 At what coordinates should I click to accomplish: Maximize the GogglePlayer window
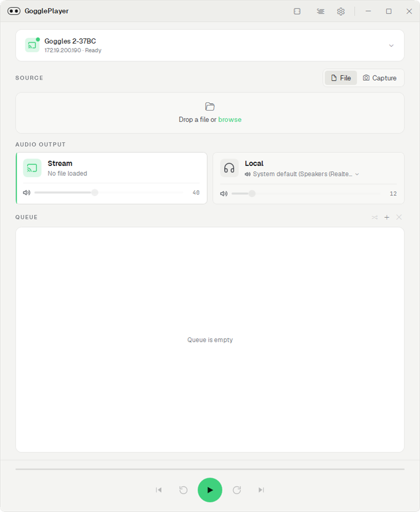point(389,11)
